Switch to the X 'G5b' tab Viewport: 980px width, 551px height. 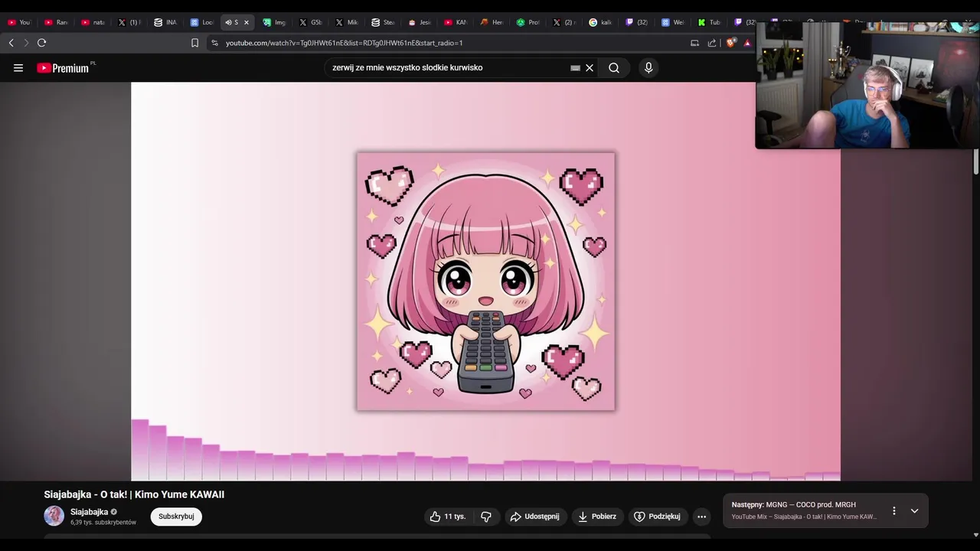[311, 22]
